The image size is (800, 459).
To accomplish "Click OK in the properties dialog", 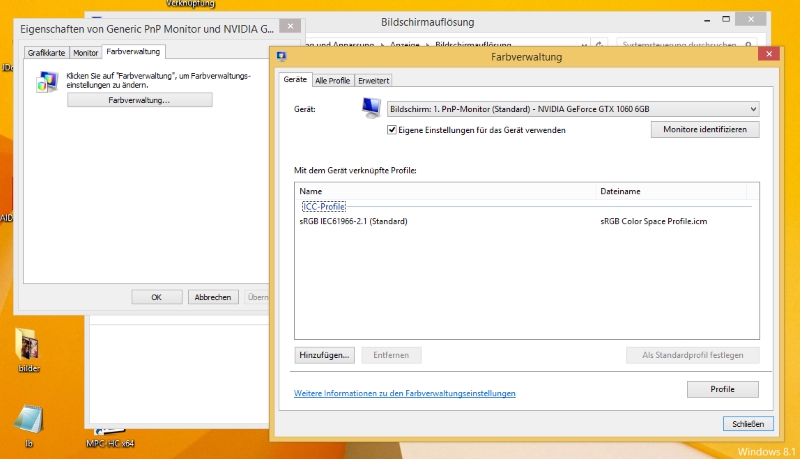I will coord(157,297).
